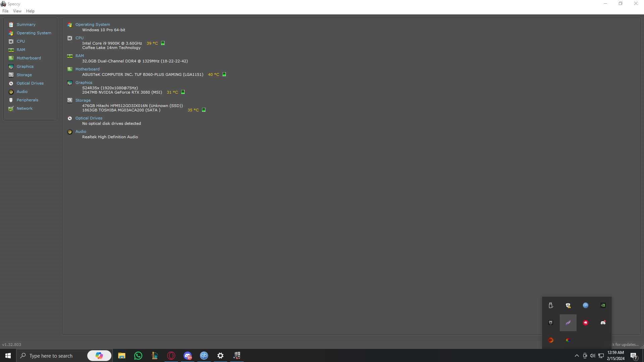Click the Operating System heading link
This screenshot has height=362, width=644.
pos(93,24)
